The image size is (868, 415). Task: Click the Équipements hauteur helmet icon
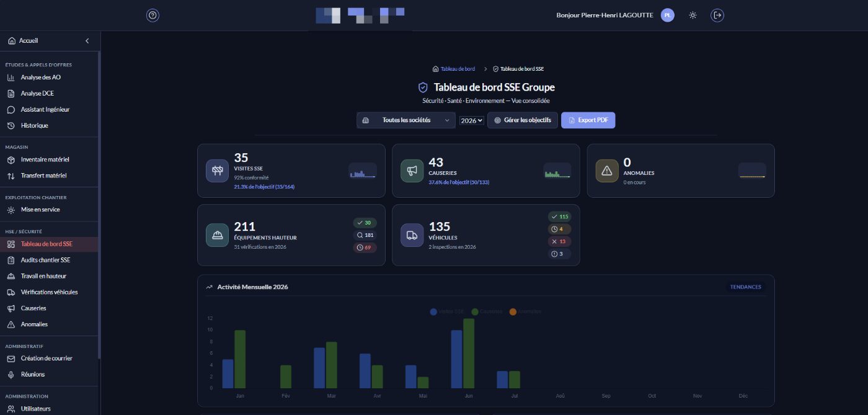pos(218,235)
